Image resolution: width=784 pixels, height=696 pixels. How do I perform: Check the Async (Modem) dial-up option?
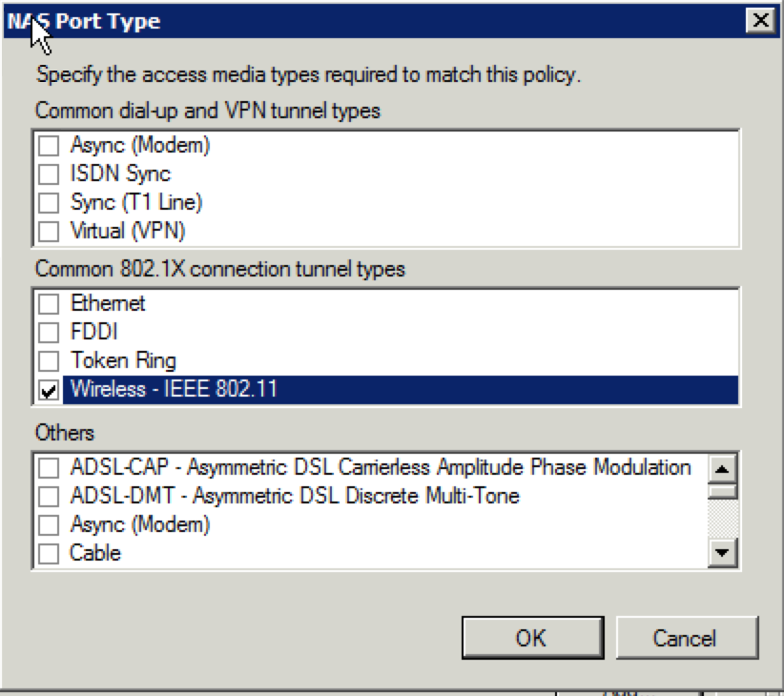(49, 146)
